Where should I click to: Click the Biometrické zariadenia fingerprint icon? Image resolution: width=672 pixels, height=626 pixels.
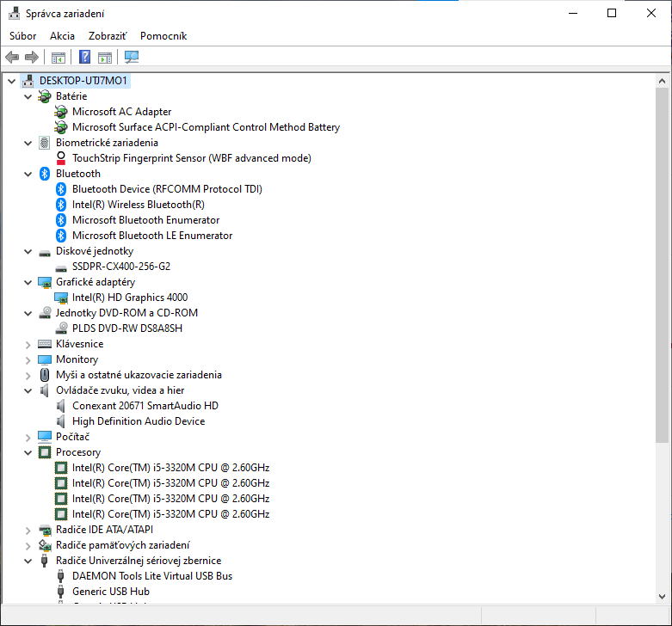point(45,143)
